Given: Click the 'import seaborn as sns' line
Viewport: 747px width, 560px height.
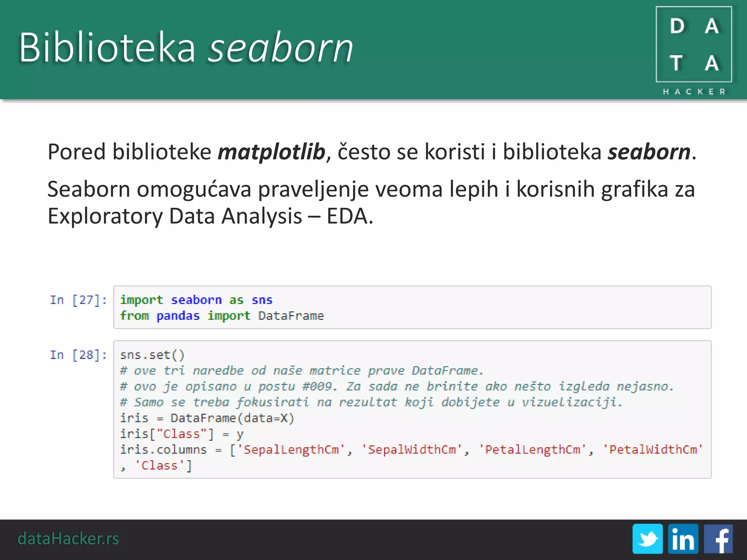Looking at the screenshot, I should (196, 300).
